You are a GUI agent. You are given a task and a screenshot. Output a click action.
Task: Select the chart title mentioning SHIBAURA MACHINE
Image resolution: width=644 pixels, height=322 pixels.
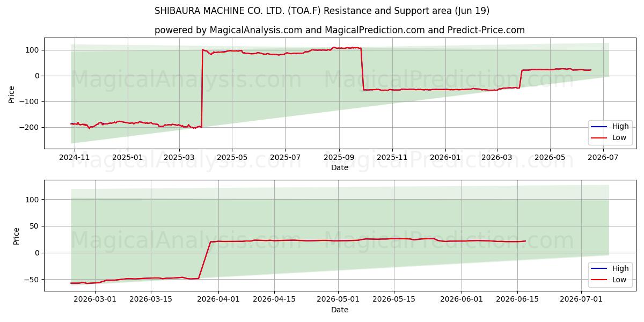(322, 11)
